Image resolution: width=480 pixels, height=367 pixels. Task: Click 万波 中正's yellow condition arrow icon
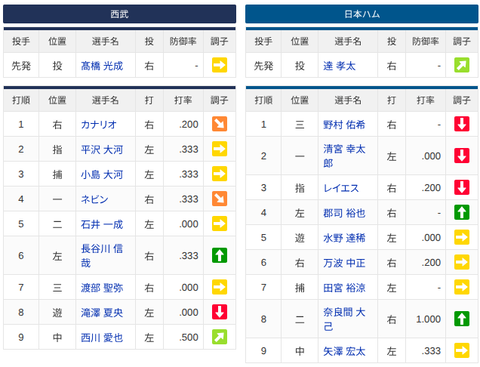[x=462, y=262]
